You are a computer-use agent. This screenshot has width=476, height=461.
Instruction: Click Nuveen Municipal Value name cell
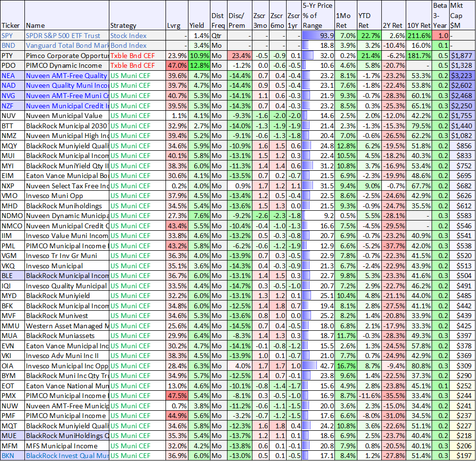pyautogui.click(x=67, y=116)
